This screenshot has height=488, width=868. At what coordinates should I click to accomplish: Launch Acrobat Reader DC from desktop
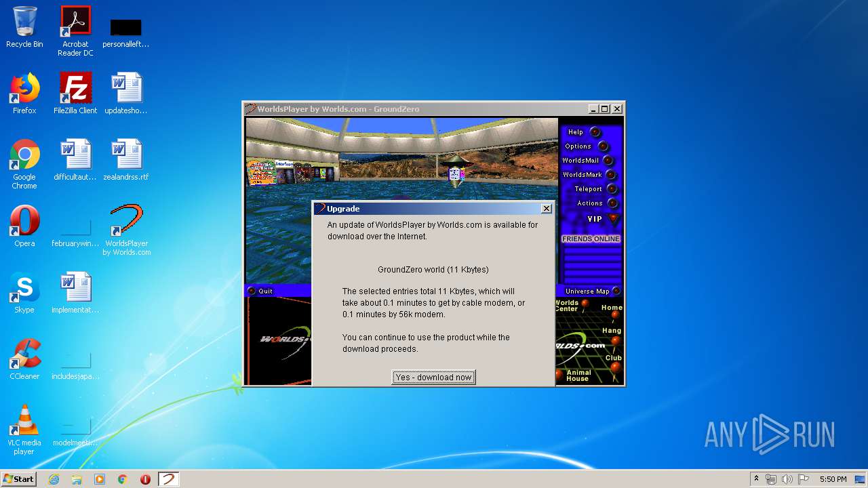click(75, 31)
